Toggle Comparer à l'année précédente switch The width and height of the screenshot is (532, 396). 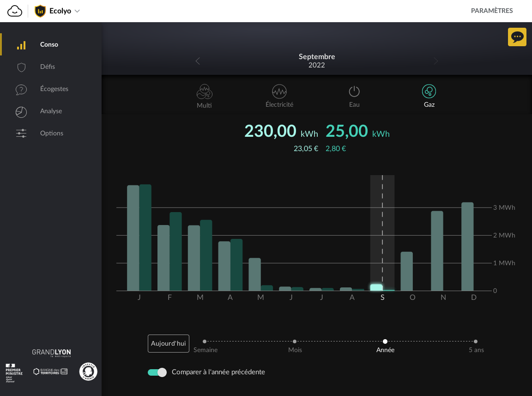tap(157, 372)
